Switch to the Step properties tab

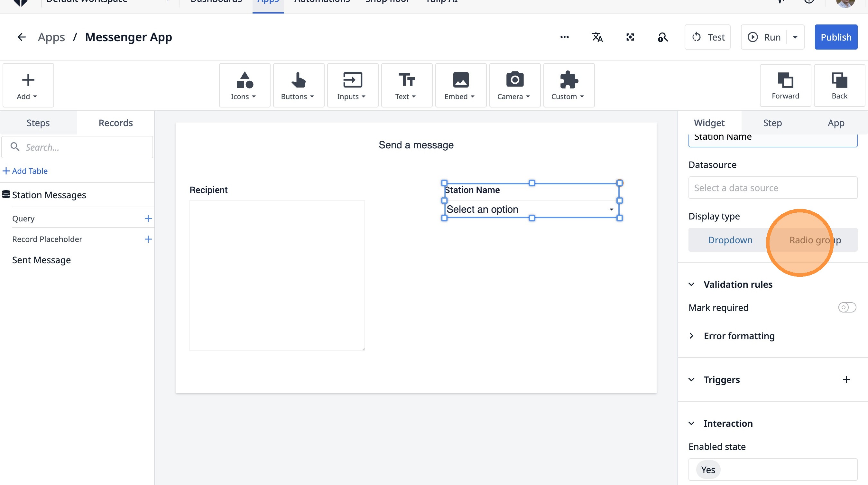pos(772,123)
